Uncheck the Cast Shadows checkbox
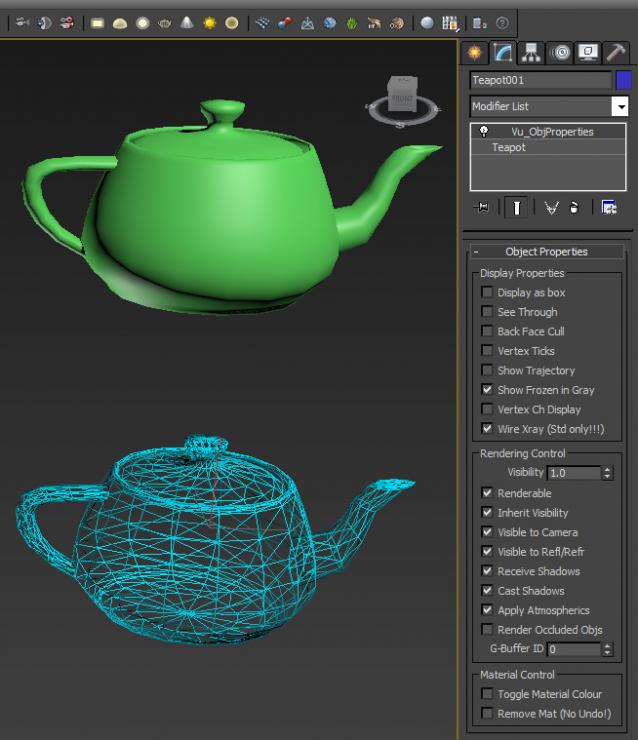 (x=487, y=591)
